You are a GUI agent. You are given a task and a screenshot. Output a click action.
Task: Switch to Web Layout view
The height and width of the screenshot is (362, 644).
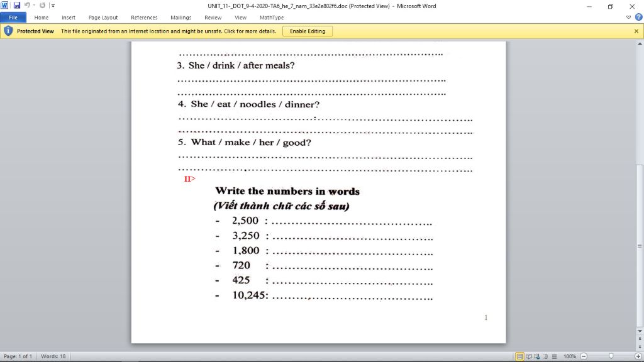(x=537, y=356)
